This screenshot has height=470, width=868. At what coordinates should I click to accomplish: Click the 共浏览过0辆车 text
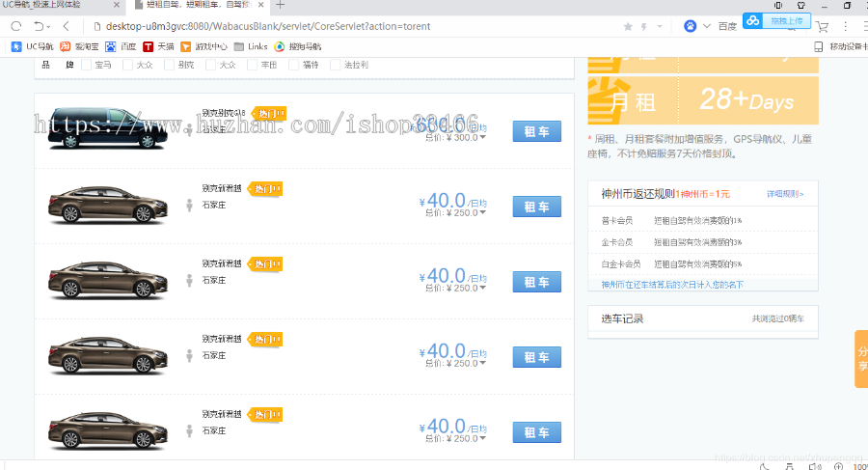[x=777, y=318]
